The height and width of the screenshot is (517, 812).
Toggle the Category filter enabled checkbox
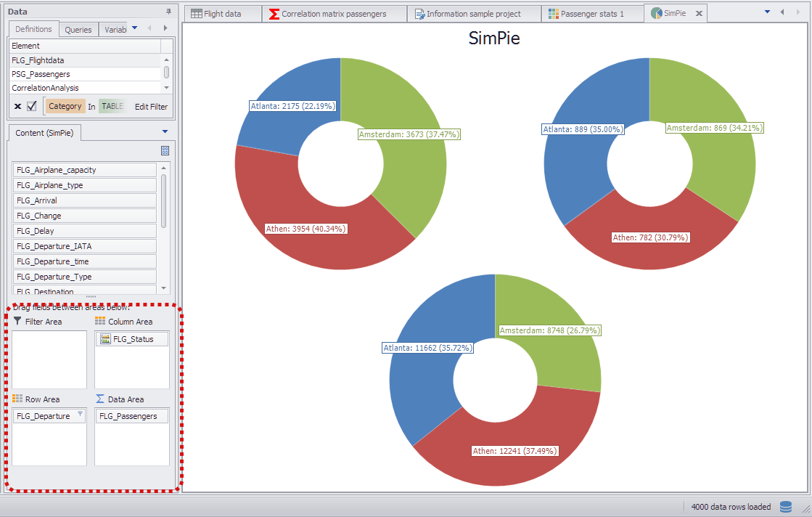[32, 107]
